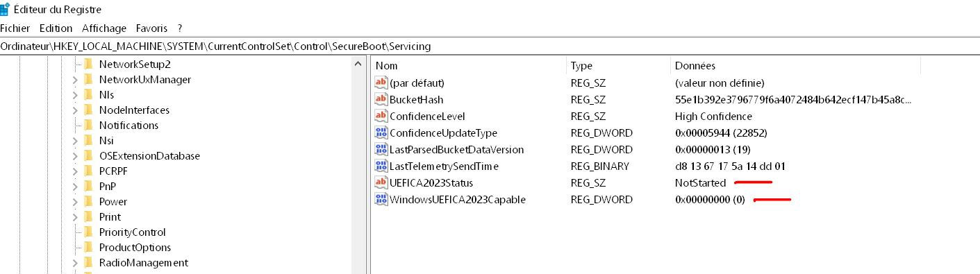Open the Fichier menu
The image size is (980, 274).
(x=15, y=28)
